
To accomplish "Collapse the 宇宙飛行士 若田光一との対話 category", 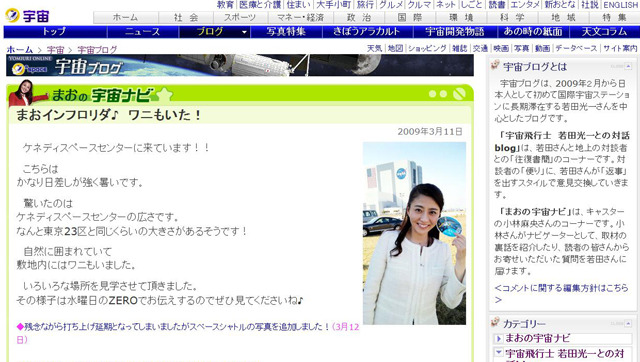I will click(498, 353).
